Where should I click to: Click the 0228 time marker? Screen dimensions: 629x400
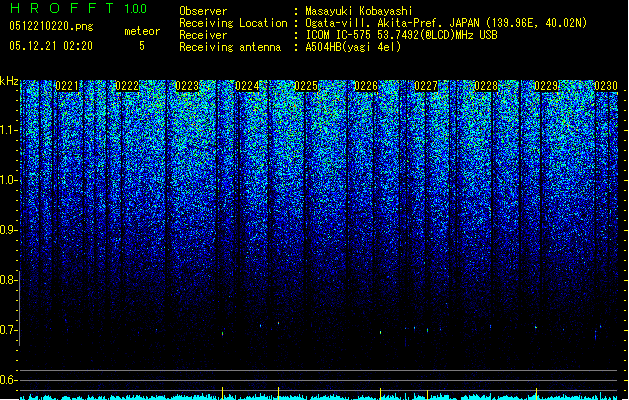(486, 86)
